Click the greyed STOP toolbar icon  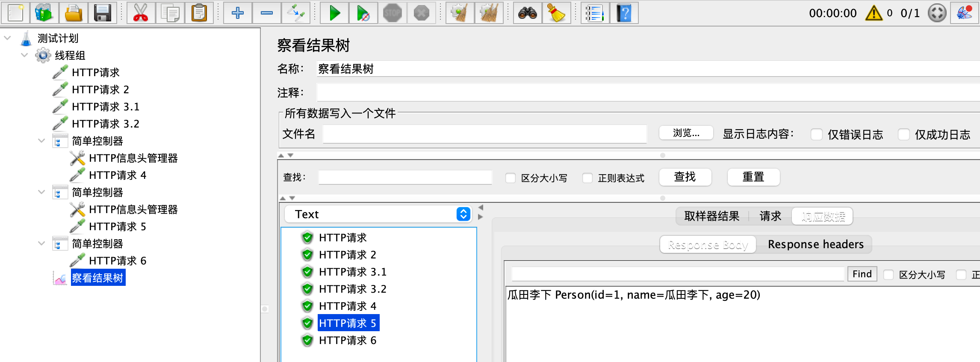point(392,13)
